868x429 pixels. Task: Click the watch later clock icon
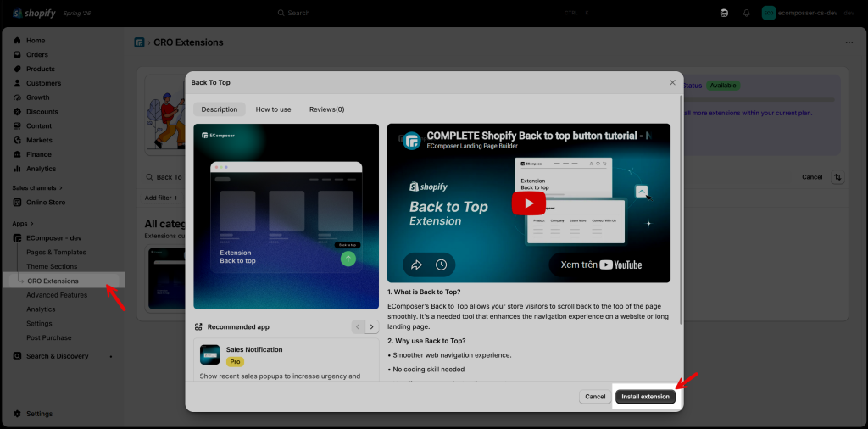click(x=441, y=265)
